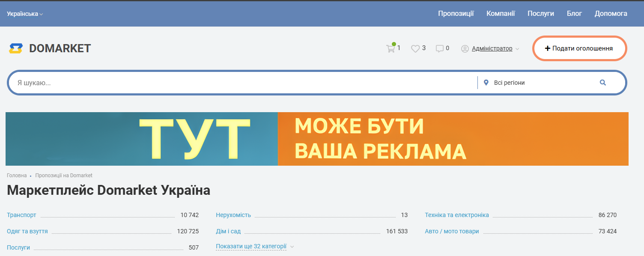Expand Показати ще 32 категорії

(251, 247)
